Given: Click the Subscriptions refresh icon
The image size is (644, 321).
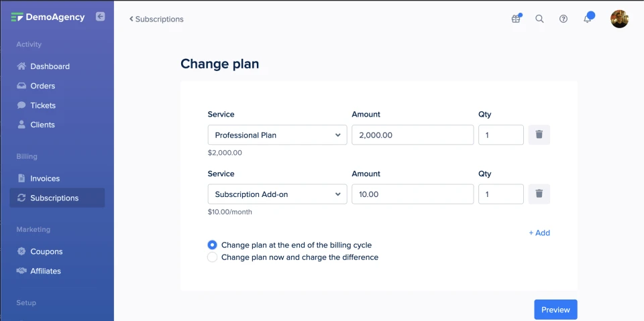Looking at the screenshot, I should (x=21, y=198).
